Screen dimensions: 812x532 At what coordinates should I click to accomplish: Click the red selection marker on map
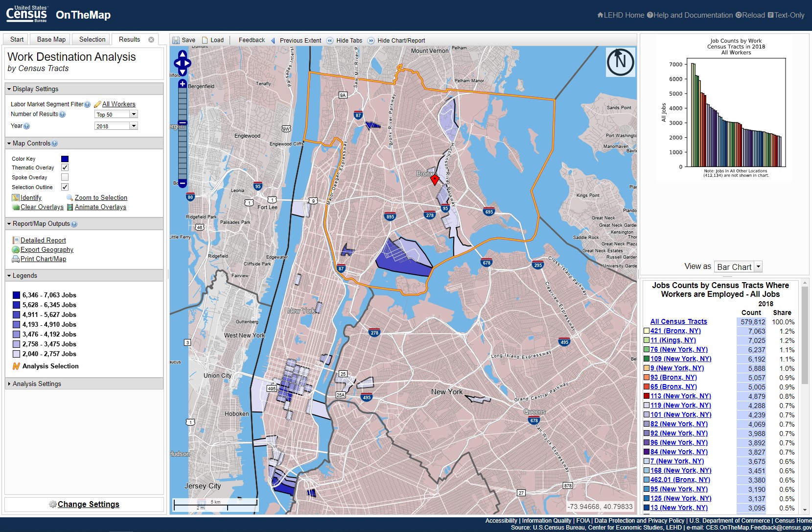pos(435,180)
